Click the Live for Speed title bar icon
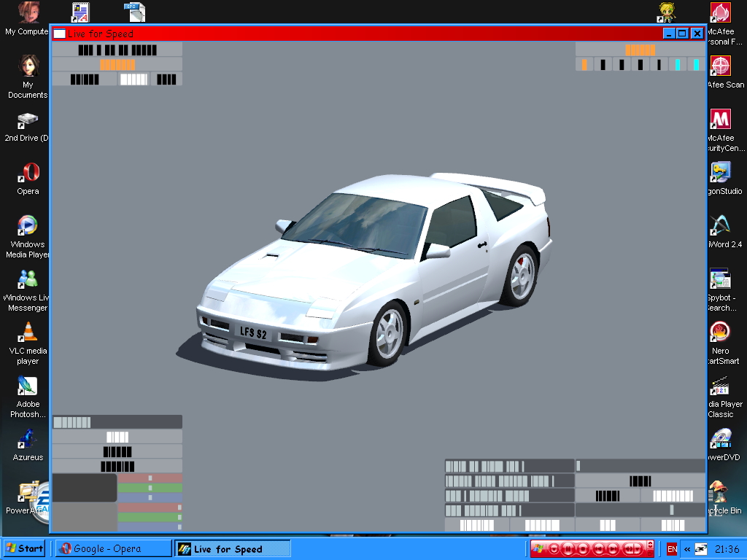The height and width of the screenshot is (560, 747). (x=60, y=34)
